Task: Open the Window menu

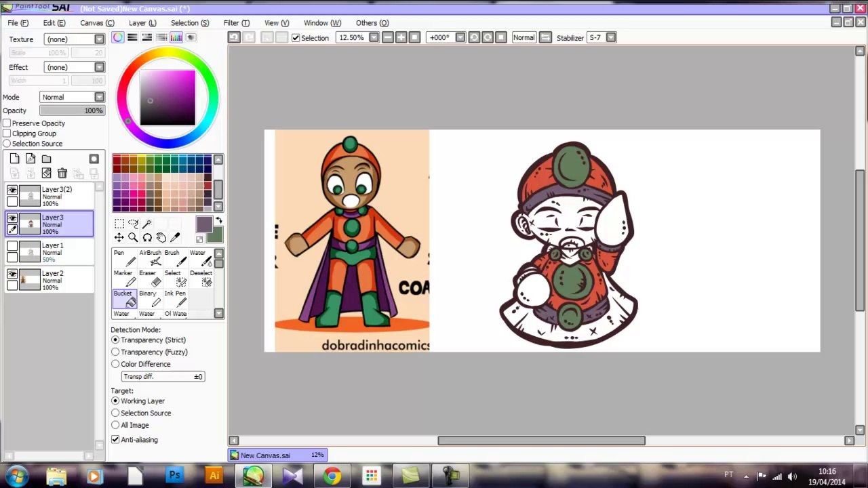Action: pyautogui.click(x=322, y=23)
